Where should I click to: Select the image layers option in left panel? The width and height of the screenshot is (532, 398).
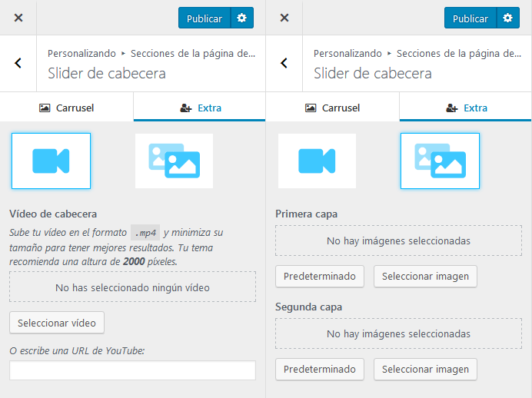point(174,161)
